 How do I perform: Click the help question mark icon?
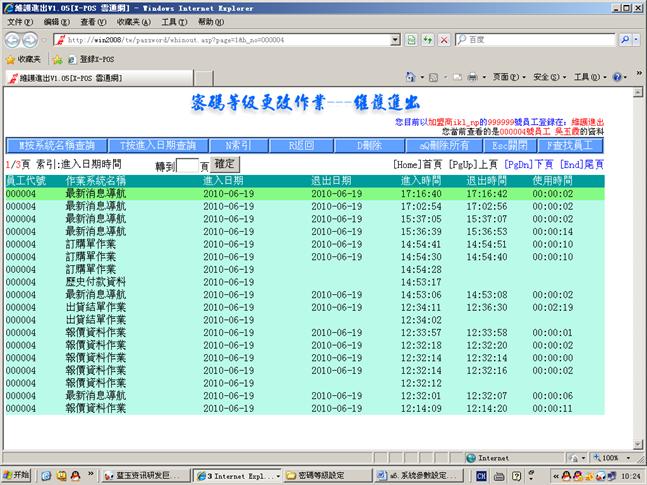coord(617,77)
